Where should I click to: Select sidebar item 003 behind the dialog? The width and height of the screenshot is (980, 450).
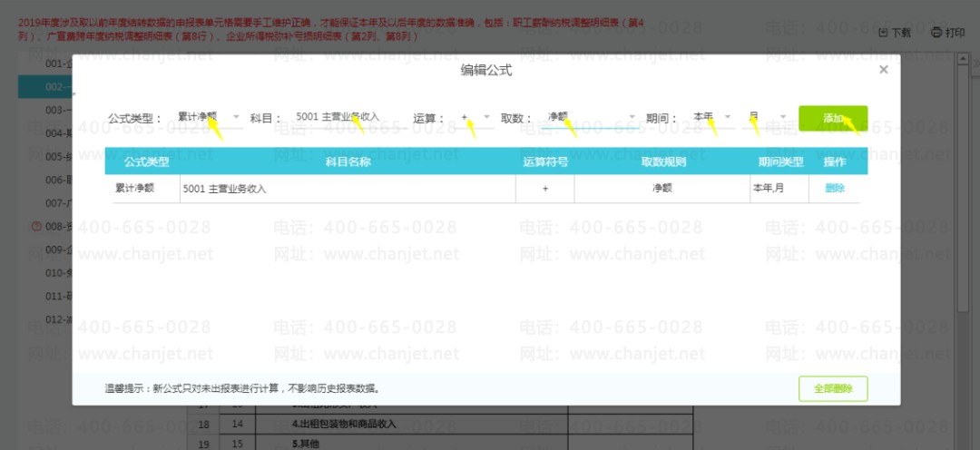pyautogui.click(x=59, y=110)
